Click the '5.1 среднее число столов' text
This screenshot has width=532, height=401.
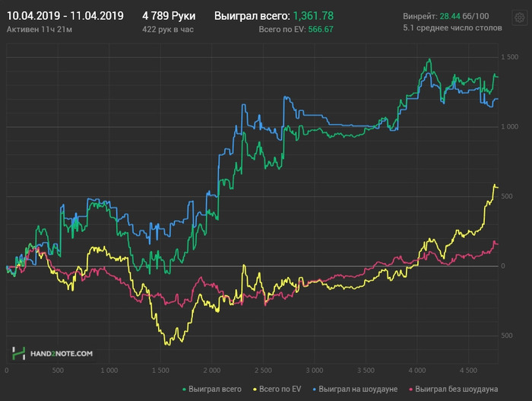click(x=452, y=28)
